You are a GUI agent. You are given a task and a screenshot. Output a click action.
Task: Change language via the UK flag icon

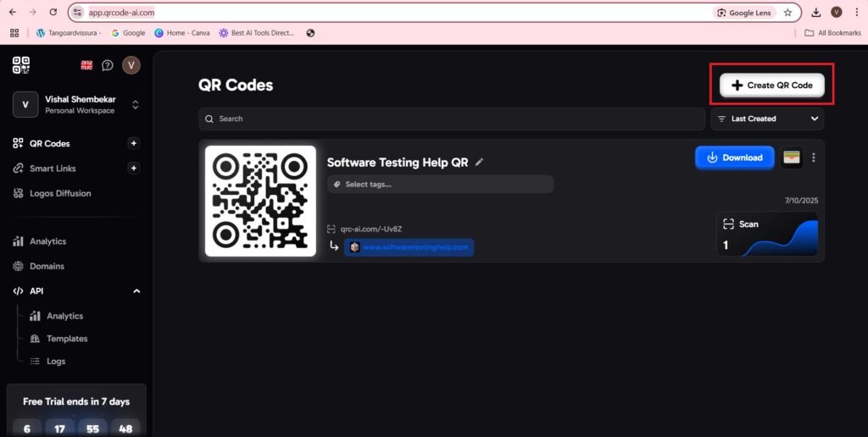coord(86,65)
